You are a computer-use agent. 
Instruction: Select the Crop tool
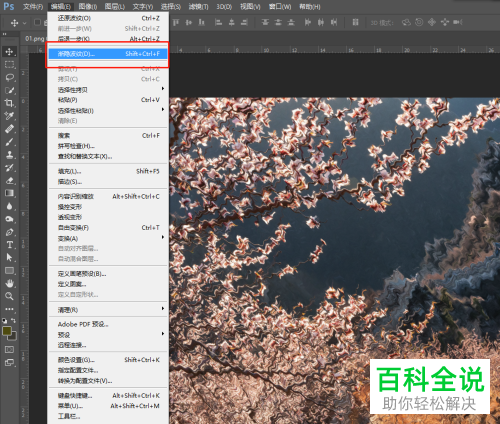(9, 103)
